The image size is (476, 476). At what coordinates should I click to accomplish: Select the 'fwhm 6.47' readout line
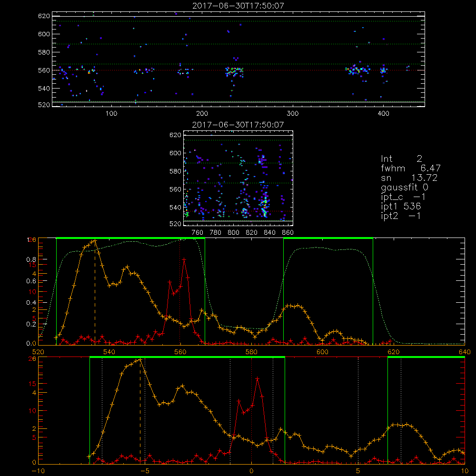pyautogui.click(x=410, y=168)
